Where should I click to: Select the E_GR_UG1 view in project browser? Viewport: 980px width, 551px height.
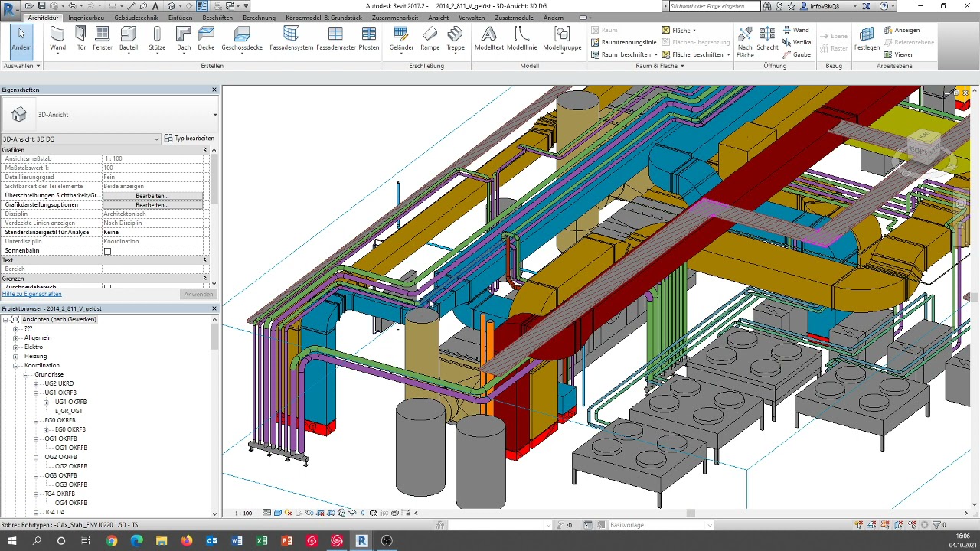[68, 411]
